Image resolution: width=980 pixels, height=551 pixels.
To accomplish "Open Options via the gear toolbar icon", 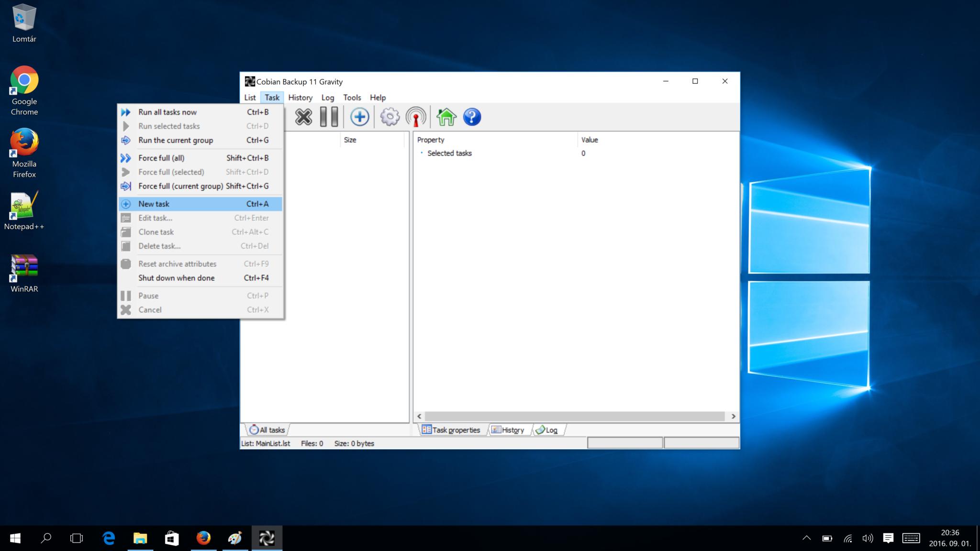I will [x=389, y=116].
